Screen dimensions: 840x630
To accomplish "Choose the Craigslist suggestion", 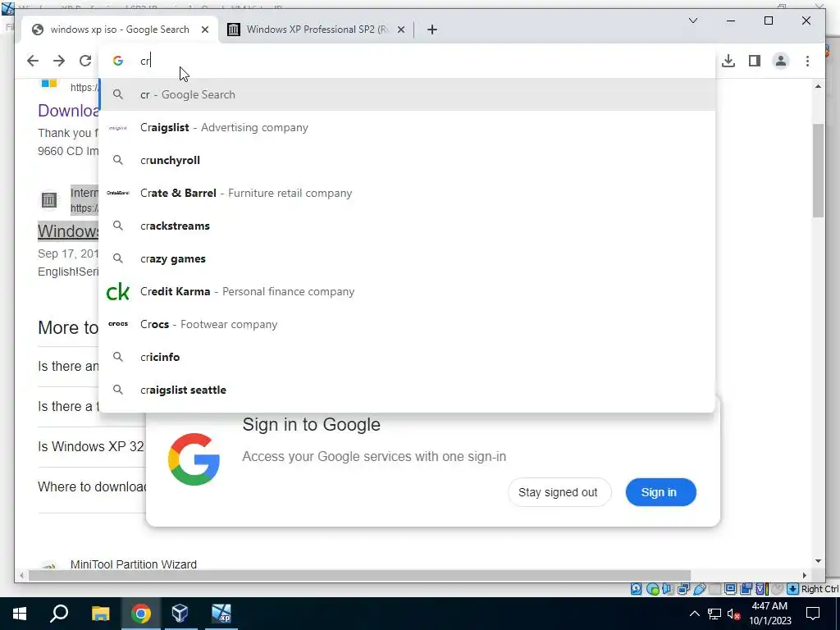I will (x=407, y=127).
